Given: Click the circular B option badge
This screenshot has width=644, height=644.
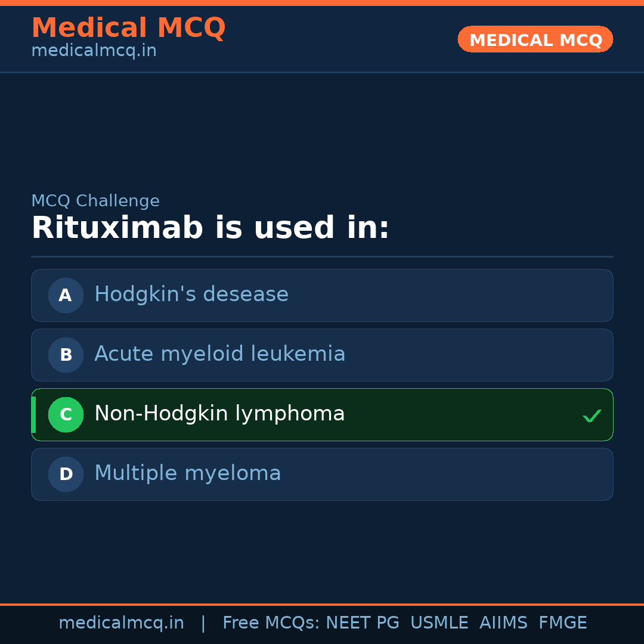Looking at the screenshot, I should [66, 355].
